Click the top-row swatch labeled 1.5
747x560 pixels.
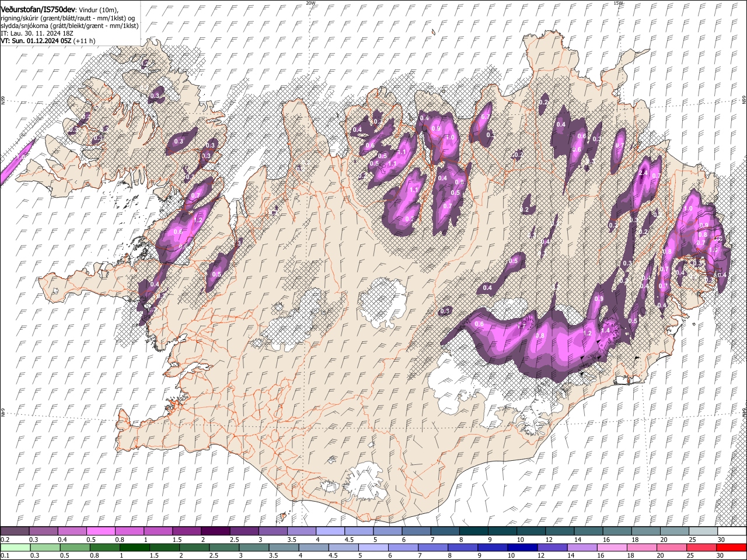point(186,531)
